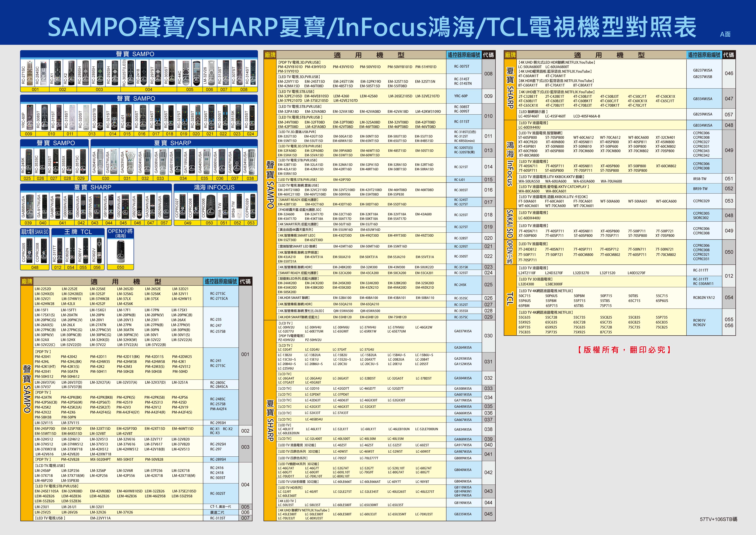Viewport: 756px width, 535px height.
Task: Select model PM-42VY8101D under PDP TV 3D
Action: 290,67
